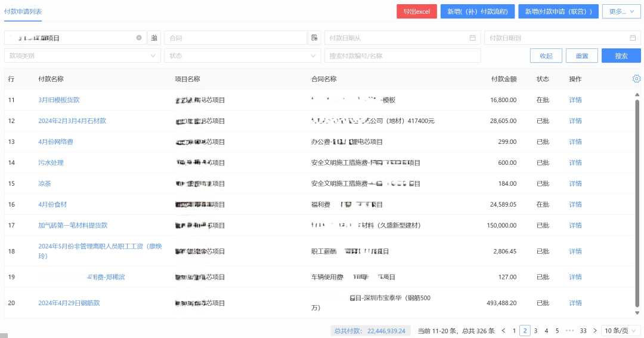
Task: Open 详情 for row 18
Action: [x=575, y=251]
